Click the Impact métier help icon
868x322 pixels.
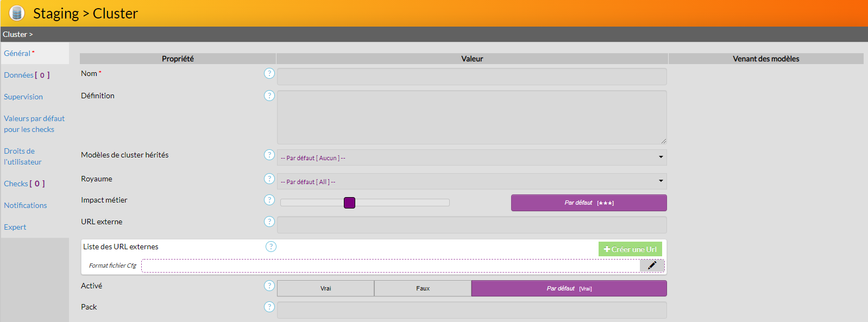click(269, 200)
